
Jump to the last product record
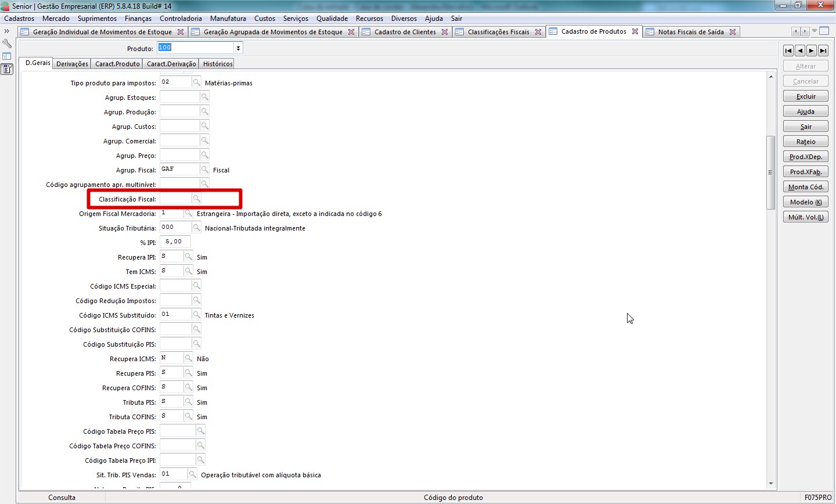[x=823, y=51]
